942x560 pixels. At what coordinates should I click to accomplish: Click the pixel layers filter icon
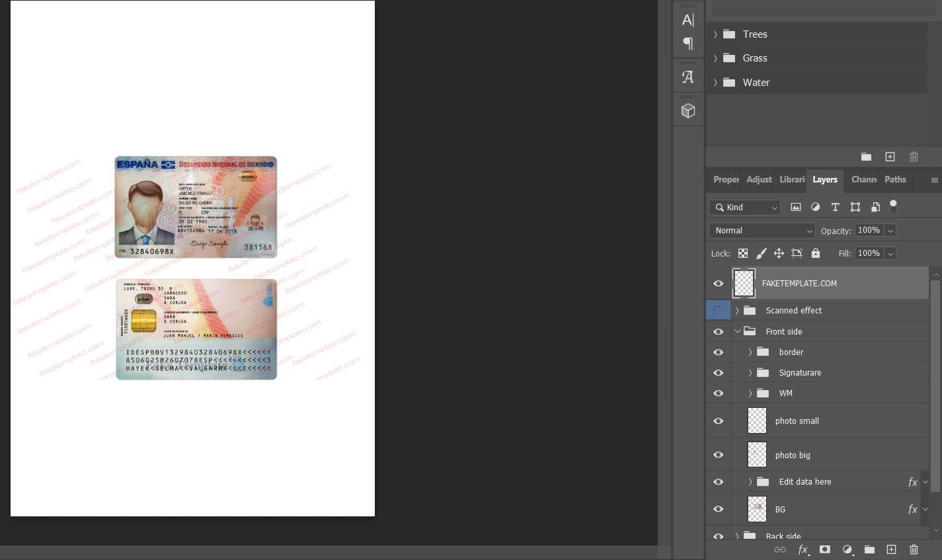coord(795,207)
